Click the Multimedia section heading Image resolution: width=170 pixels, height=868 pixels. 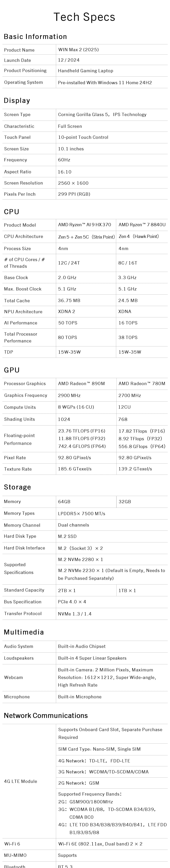(24, 632)
